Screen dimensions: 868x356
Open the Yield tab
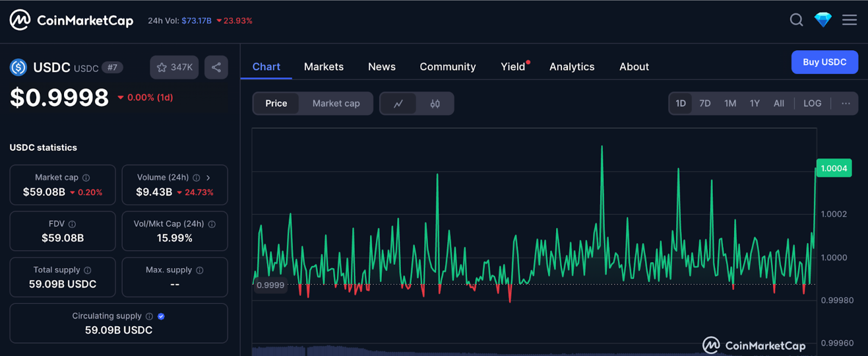click(513, 67)
